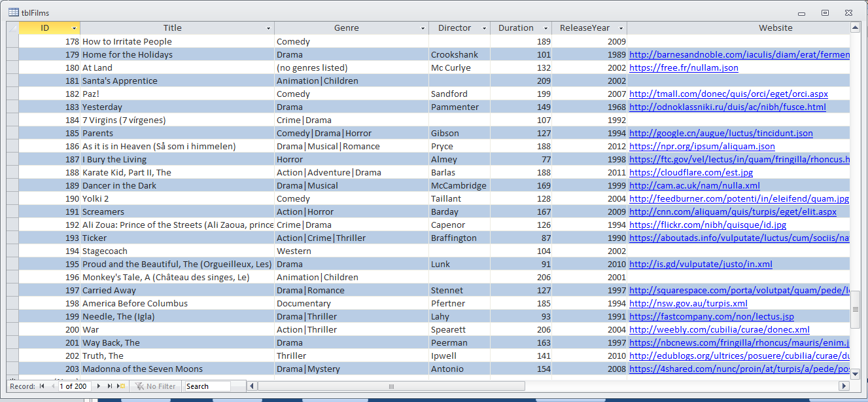Open the is.gd/vulputate/justo/in.xml link
868x402 pixels.
click(701, 264)
